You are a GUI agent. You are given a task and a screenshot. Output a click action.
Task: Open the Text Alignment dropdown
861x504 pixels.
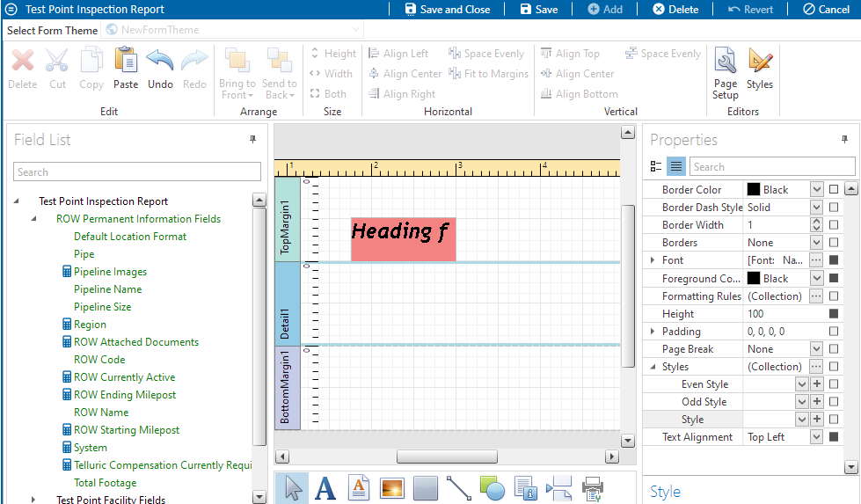[816, 437]
